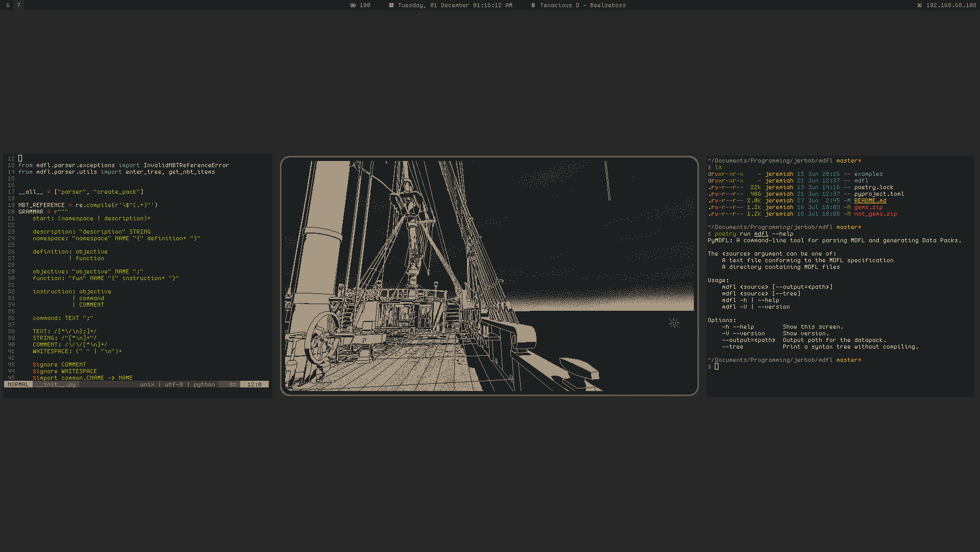
Task: Focus the empty terminal prompt cursor at bottom
Action: click(717, 366)
